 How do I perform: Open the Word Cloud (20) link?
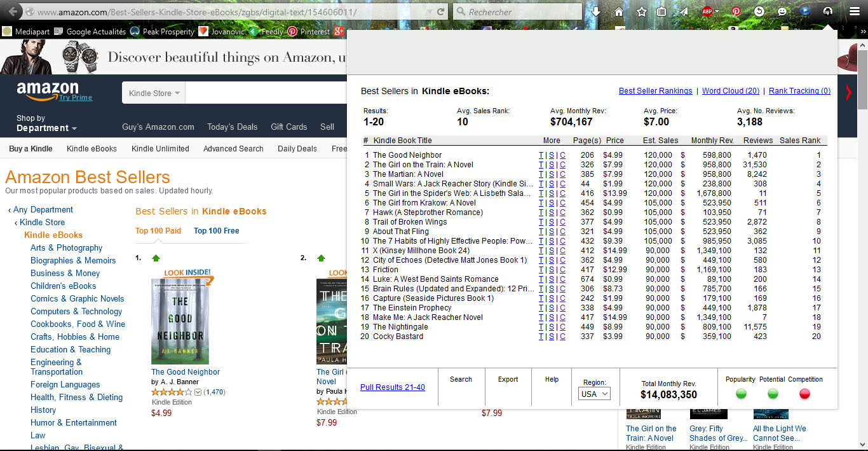click(731, 91)
